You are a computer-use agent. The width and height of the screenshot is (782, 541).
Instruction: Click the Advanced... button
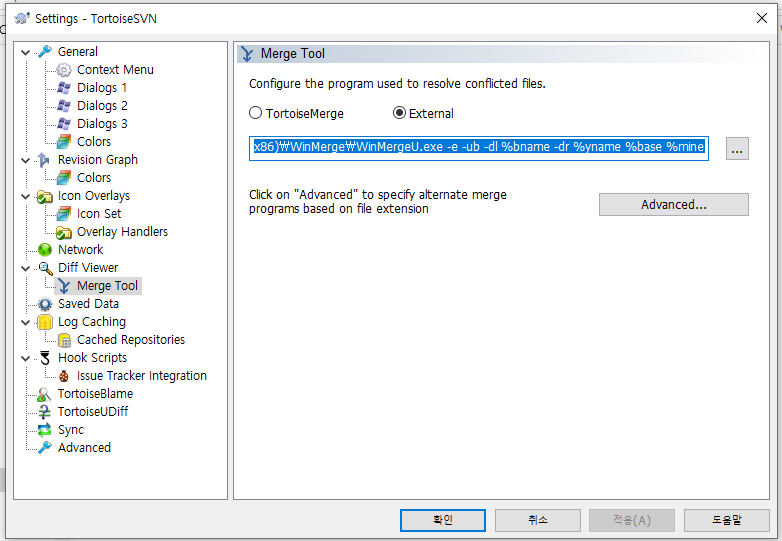pyautogui.click(x=674, y=204)
